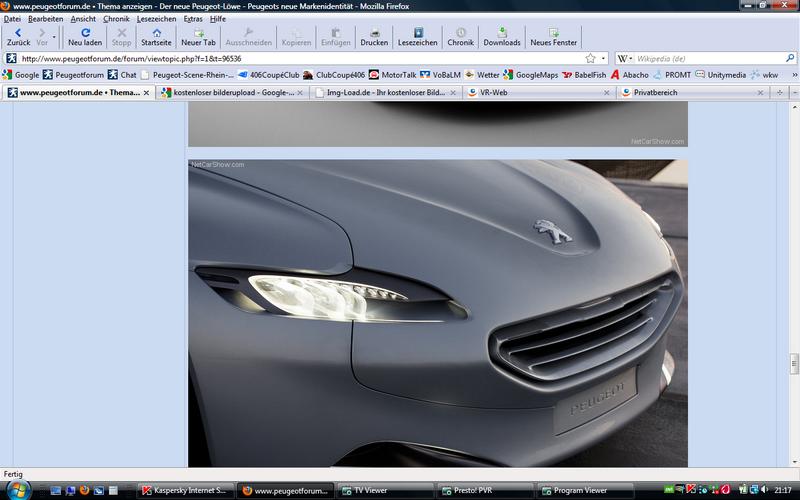Open the back/forward history dropdown arrow
This screenshot has height=500, width=800.
[54, 37]
